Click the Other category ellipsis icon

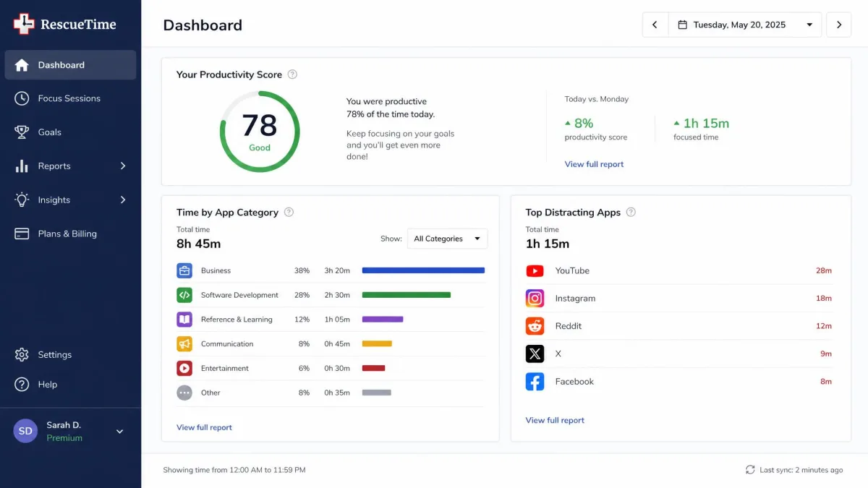pyautogui.click(x=184, y=393)
